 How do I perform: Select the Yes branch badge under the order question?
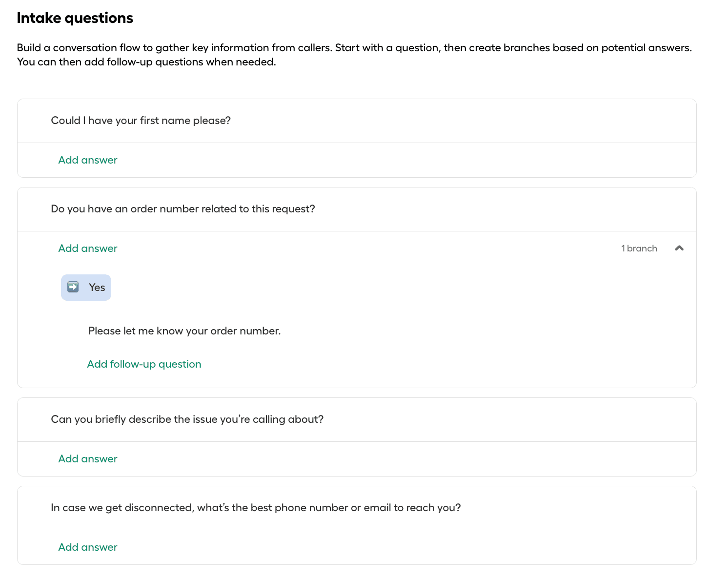(86, 288)
